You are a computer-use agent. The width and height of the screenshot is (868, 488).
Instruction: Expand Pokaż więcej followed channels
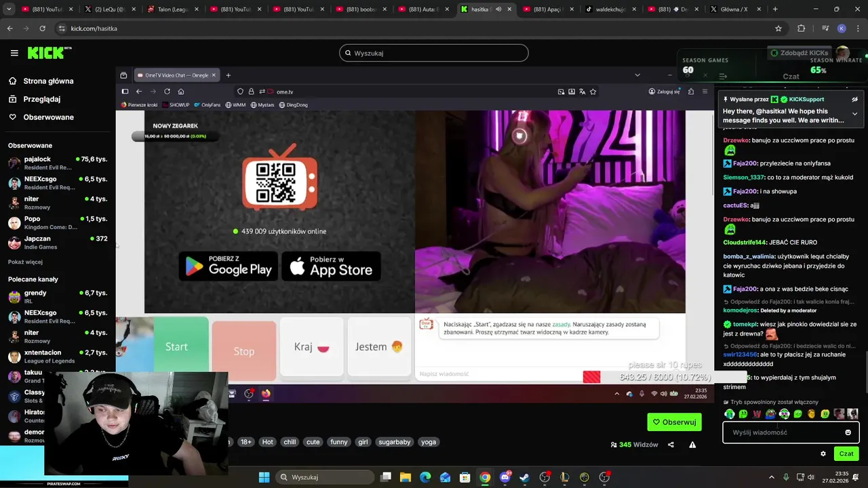[x=25, y=262]
